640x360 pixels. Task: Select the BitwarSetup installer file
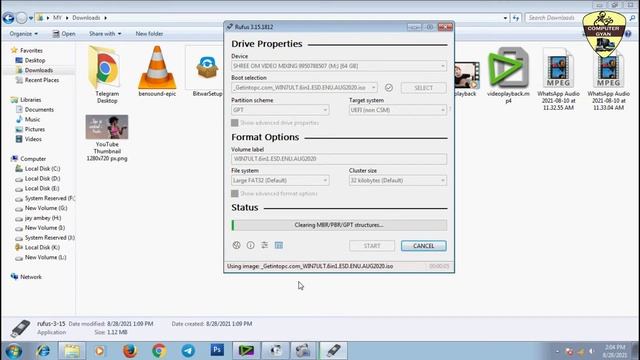click(207, 71)
